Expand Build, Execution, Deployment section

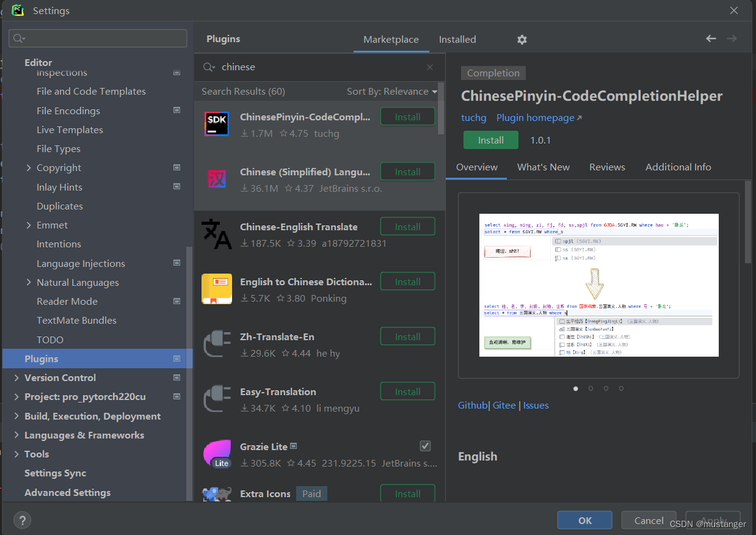[16, 416]
